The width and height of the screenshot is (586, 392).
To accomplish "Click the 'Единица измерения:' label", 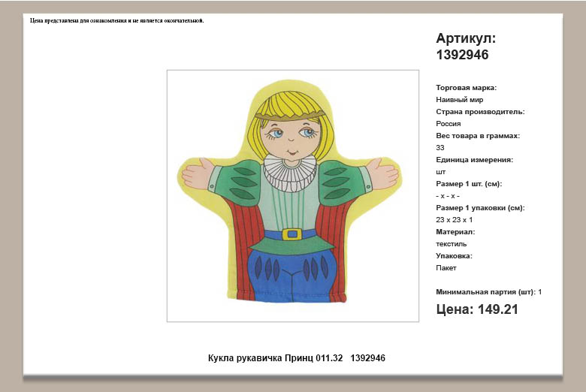I will click(x=474, y=159).
